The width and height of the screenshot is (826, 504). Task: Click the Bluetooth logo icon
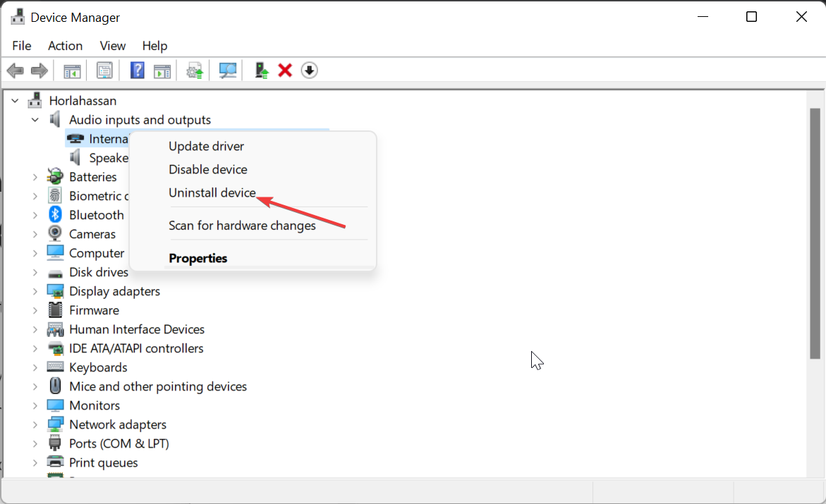pyautogui.click(x=55, y=214)
